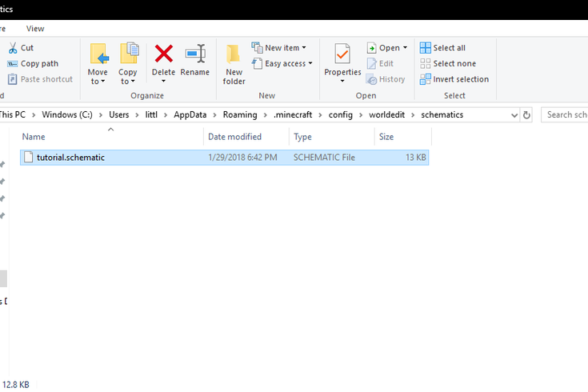Click Select all in Select group
Viewport: 588px width, 392px height.
448,48
